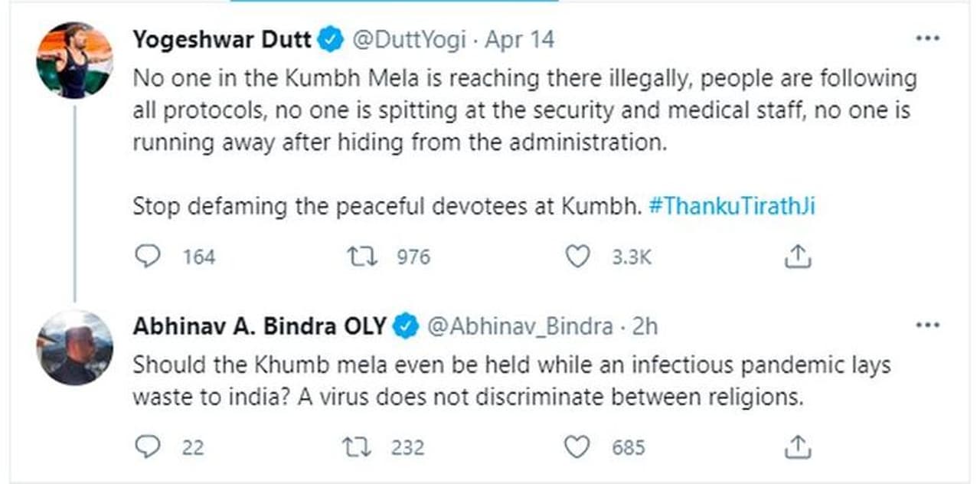
Task: Click Yogeshwar Dutt's verified badge
Action: [331, 40]
